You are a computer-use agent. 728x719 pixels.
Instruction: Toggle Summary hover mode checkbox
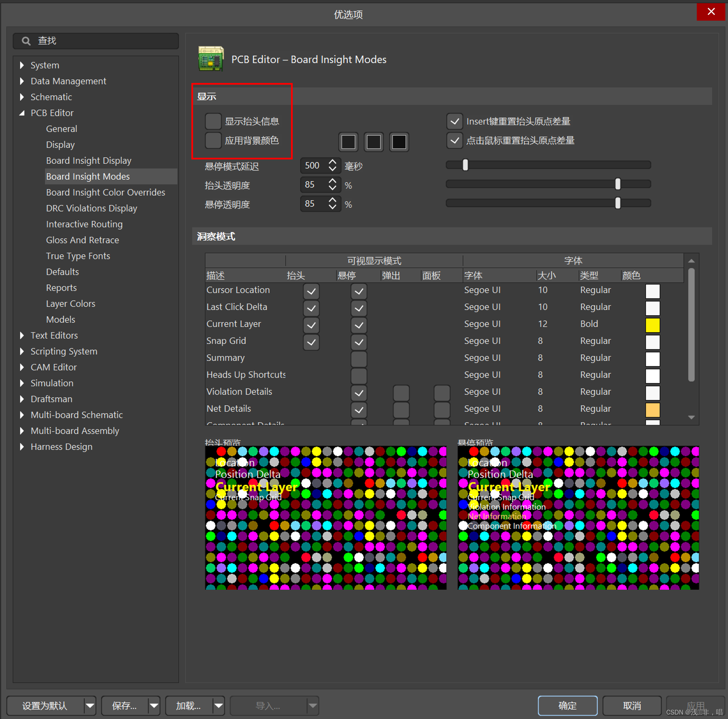click(x=359, y=358)
